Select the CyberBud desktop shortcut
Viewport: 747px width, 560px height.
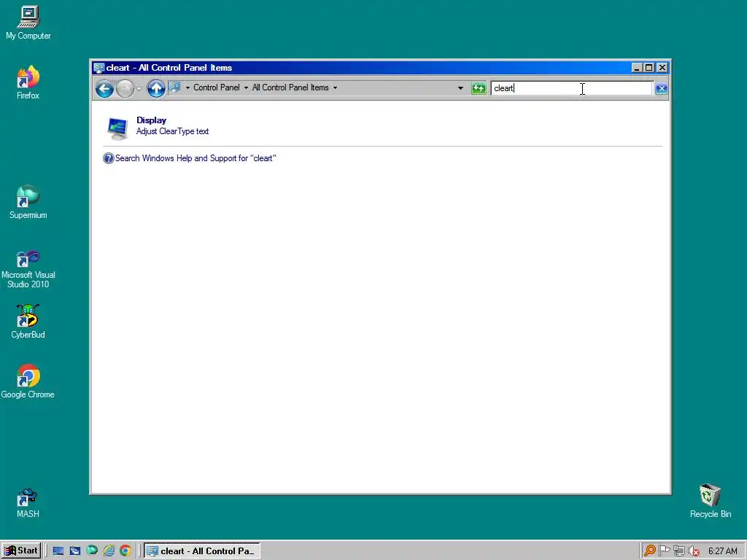[x=28, y=322]
